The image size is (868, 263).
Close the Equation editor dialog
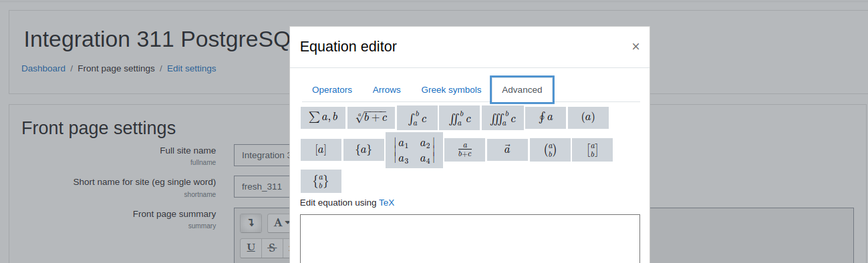635,46
